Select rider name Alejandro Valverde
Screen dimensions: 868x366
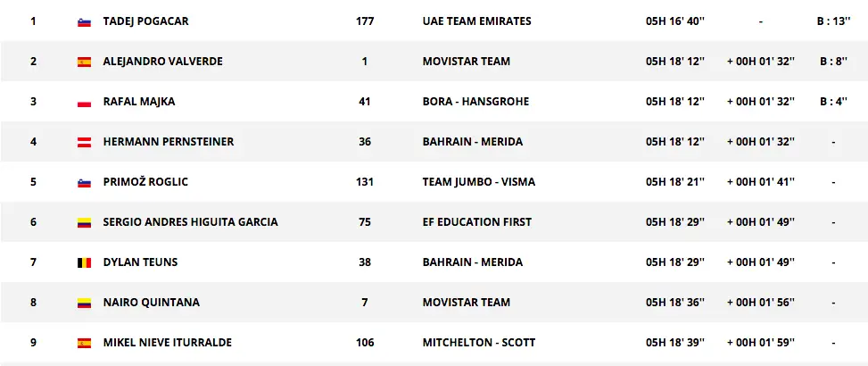(x=162, y=62)
